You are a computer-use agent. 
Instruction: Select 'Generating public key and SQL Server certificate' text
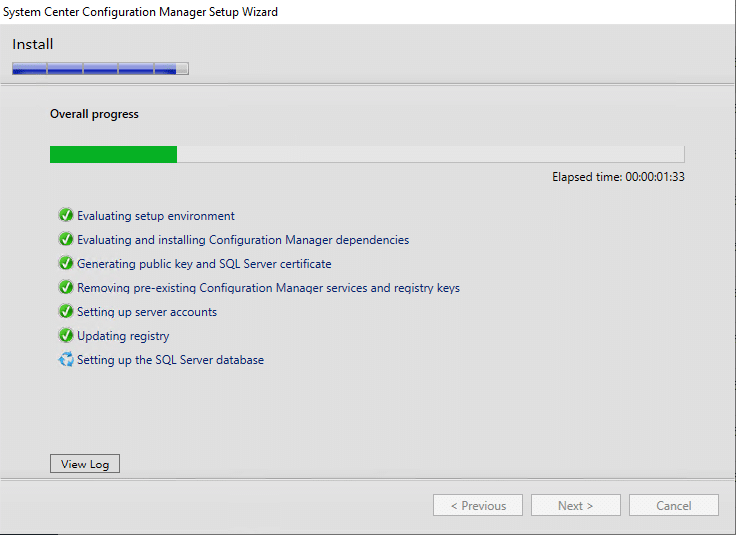click(204, 264)
